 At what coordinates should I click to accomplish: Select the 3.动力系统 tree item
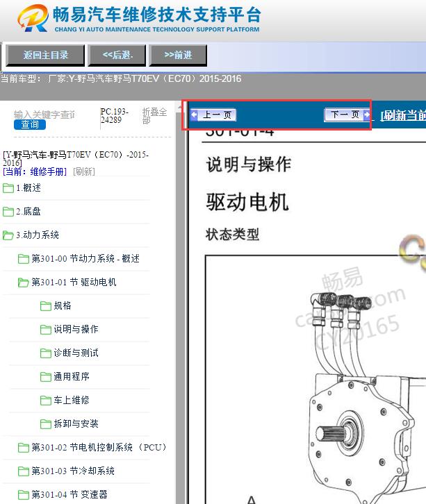(38, 235)
